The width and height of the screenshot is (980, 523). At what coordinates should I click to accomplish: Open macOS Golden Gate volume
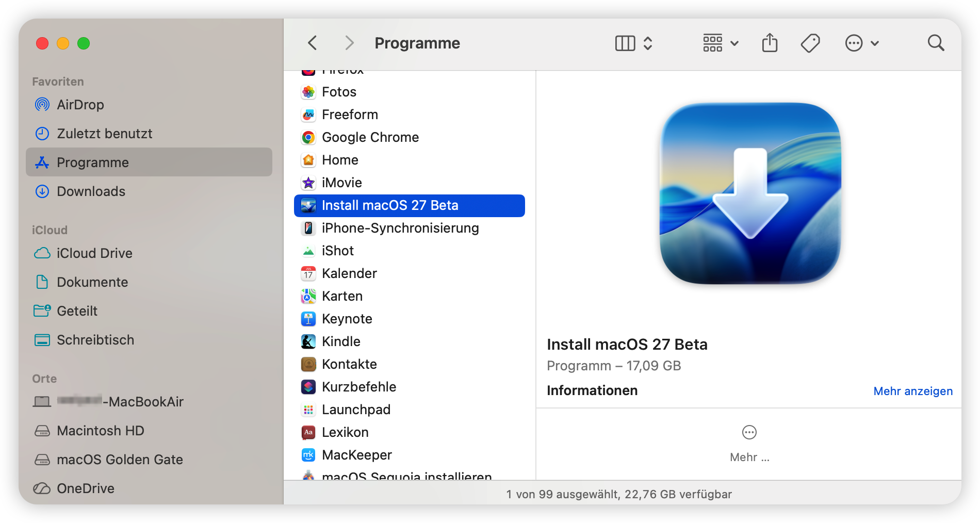click(x=149, y=460)
